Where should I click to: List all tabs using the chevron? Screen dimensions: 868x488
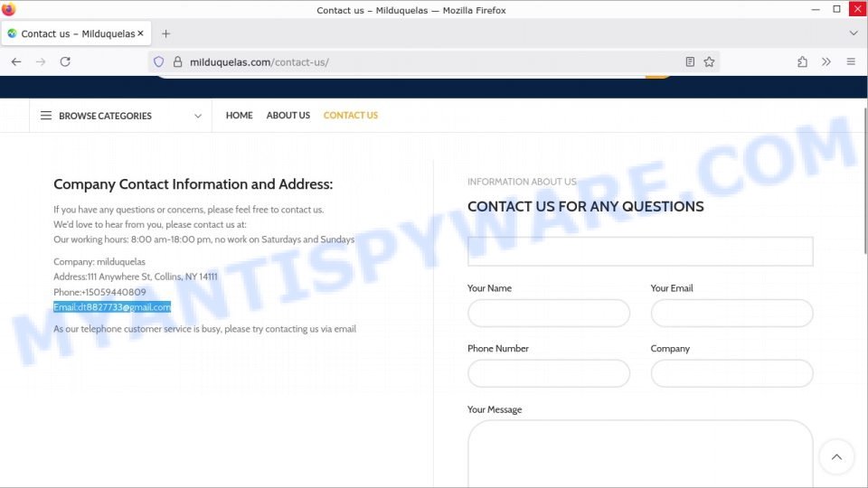click(853, 33)
